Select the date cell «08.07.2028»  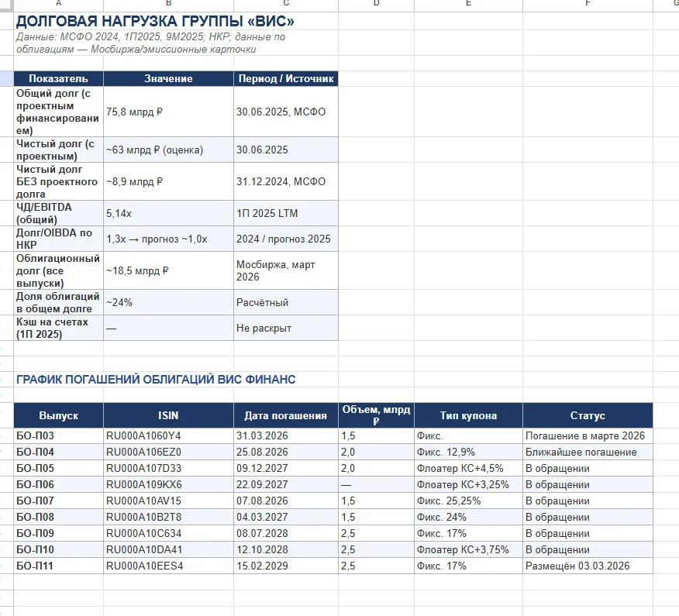pos(286,533)
